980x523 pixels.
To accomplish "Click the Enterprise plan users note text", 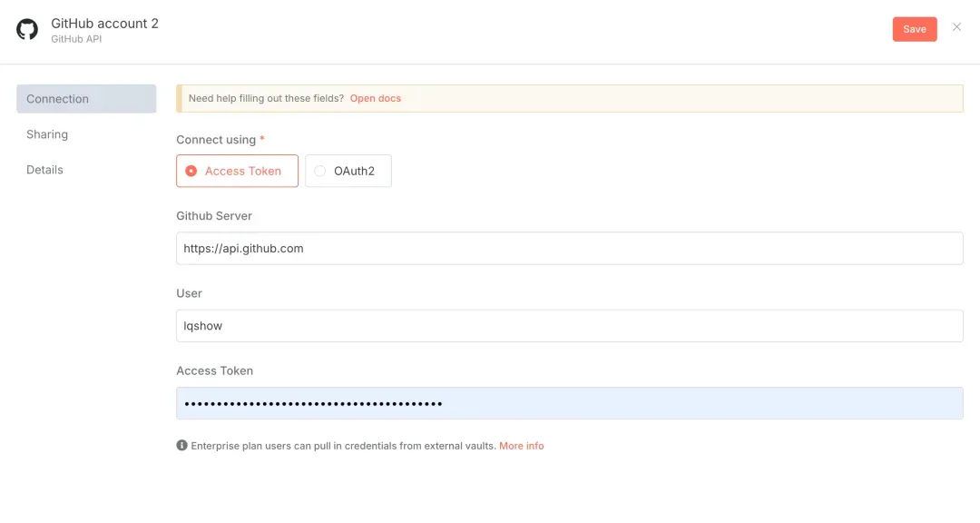I will [343, 446].
